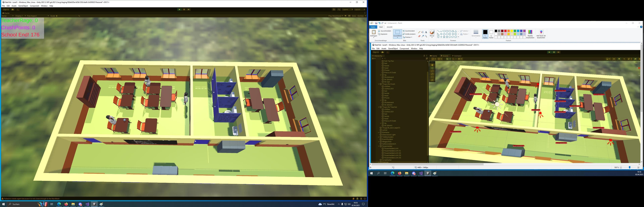This screenshot has height=207, width=644.
Task: Select the Pencil tool in Paint
Action: tap(419, 32)
